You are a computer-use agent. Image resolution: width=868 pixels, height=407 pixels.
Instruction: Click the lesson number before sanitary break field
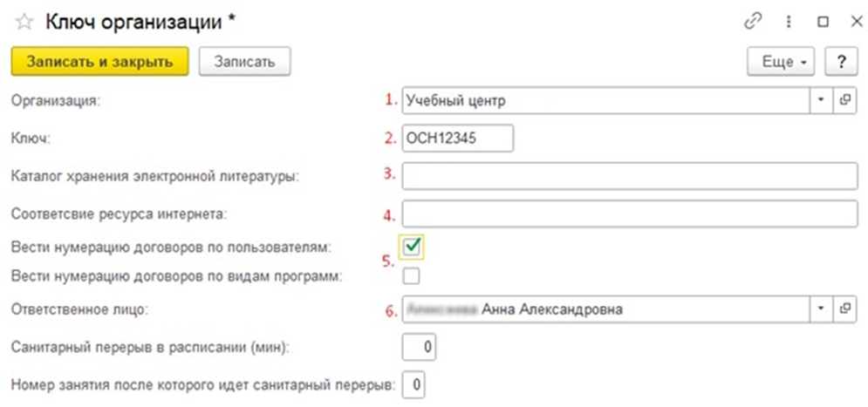click(413, 383)
